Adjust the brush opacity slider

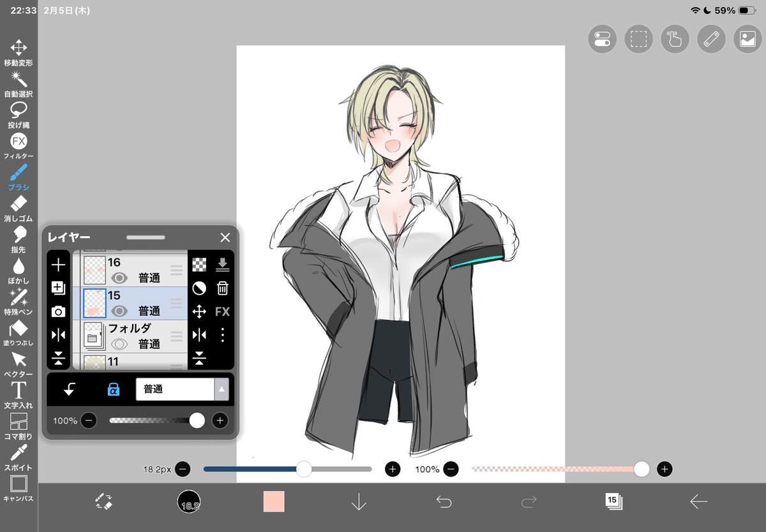pos(560,469)
